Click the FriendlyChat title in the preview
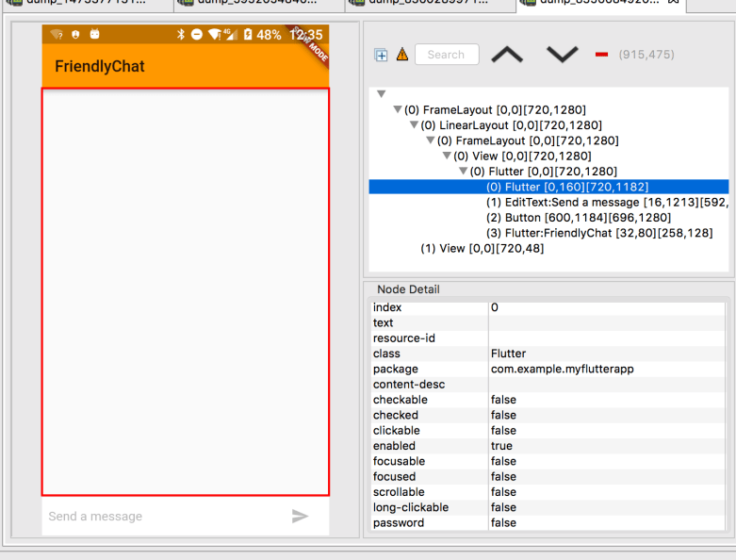This screenshot has width=736, height=560. tap(100, 66)
